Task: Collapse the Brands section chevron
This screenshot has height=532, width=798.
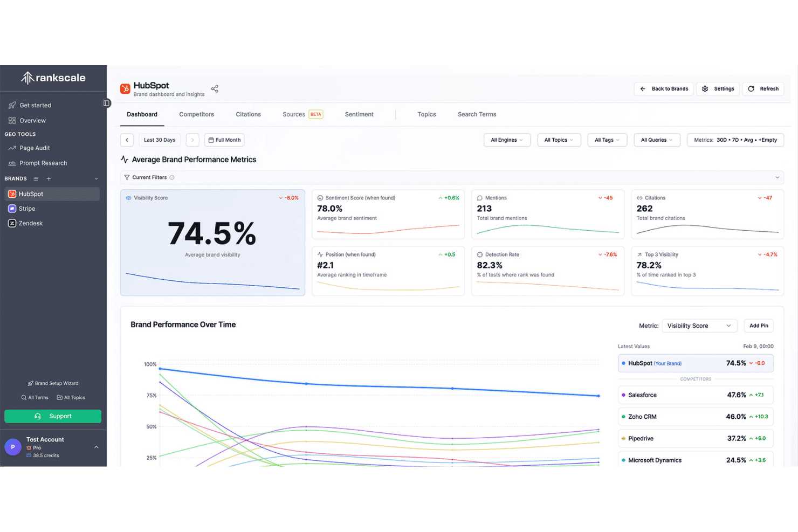Action: [x=97, y=179]
